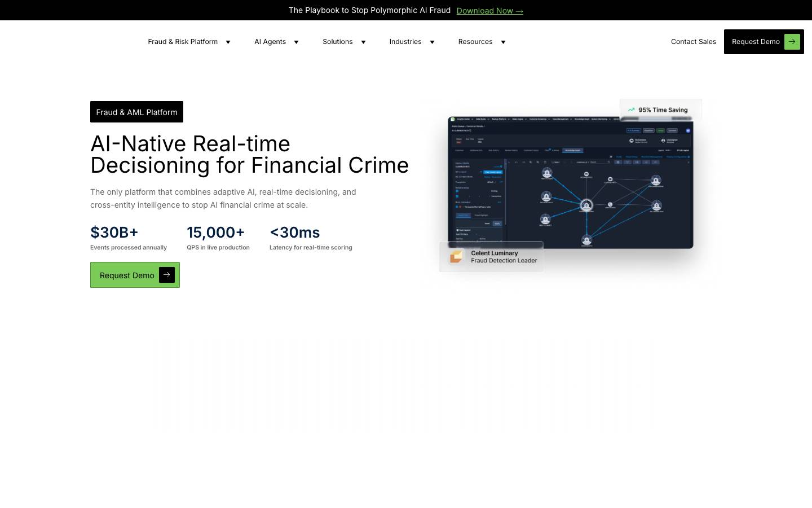Click Latency for real-time scoring caption
Image resolution: width=812 pixels, height=508 pixels.
click(x=311, y=247)
